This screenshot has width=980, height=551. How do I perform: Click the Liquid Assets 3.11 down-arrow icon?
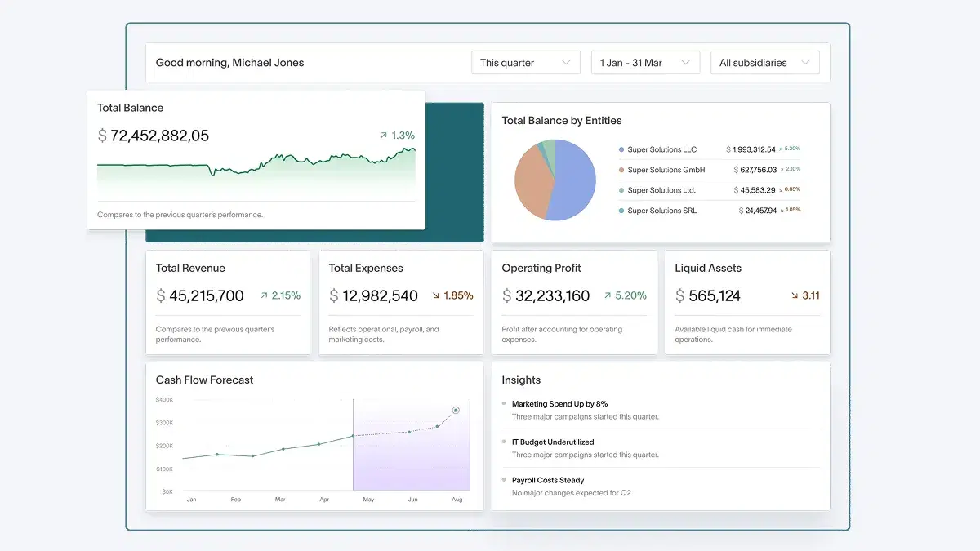point(795,295)
